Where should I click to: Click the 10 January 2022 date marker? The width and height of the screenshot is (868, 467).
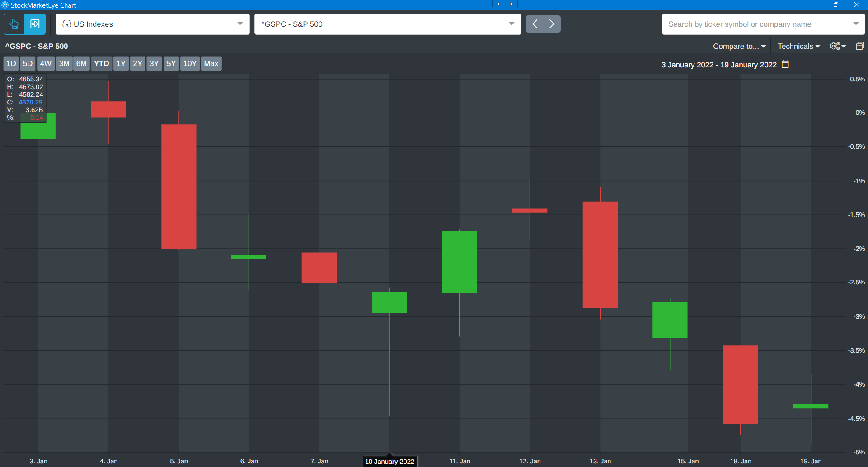(x=389, y=461)
